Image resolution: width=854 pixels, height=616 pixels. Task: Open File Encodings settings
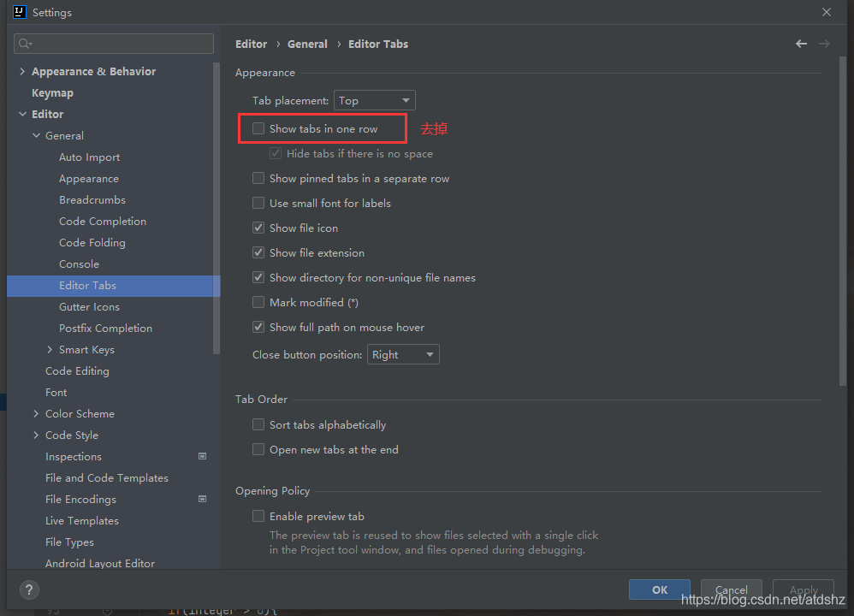click(80, 500)
